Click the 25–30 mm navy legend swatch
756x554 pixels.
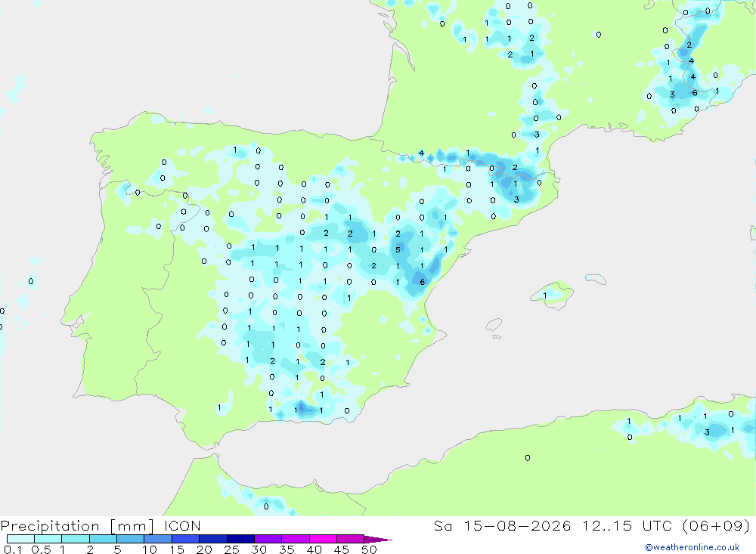(240, 539)
